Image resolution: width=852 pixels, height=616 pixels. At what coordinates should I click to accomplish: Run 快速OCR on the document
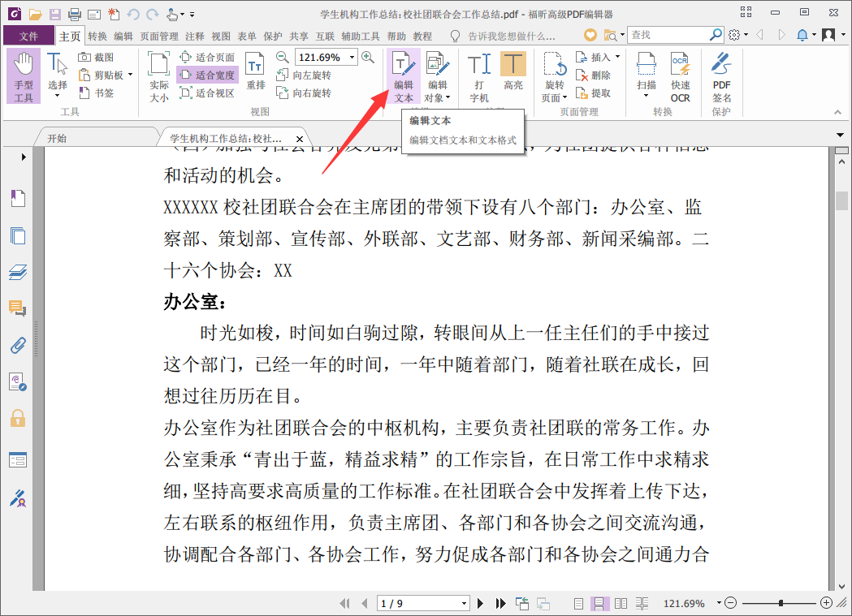[681, 77]
